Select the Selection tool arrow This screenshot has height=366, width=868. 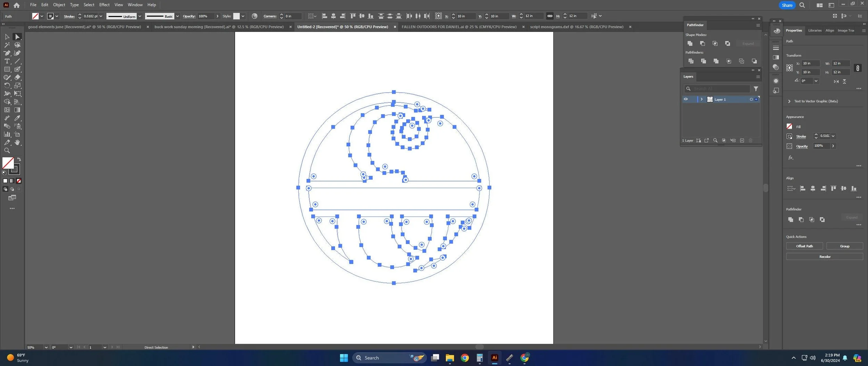[7, 37]
